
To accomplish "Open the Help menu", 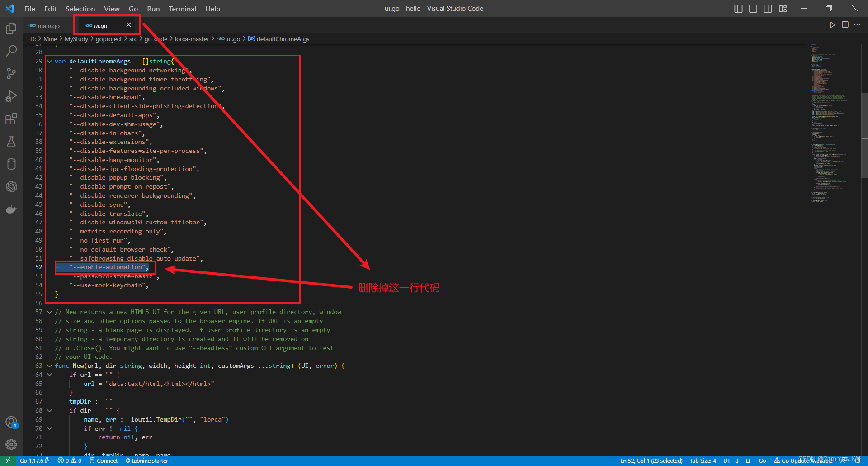I will 212,9.
